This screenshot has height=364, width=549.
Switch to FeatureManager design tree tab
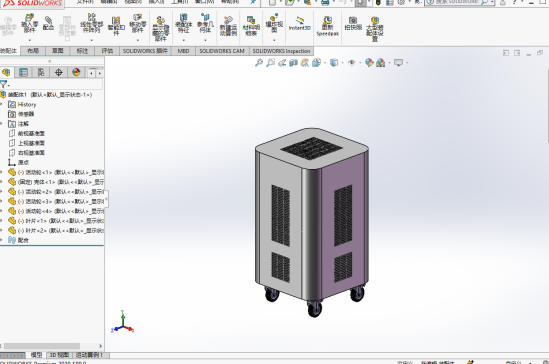[x=6, y=72]
